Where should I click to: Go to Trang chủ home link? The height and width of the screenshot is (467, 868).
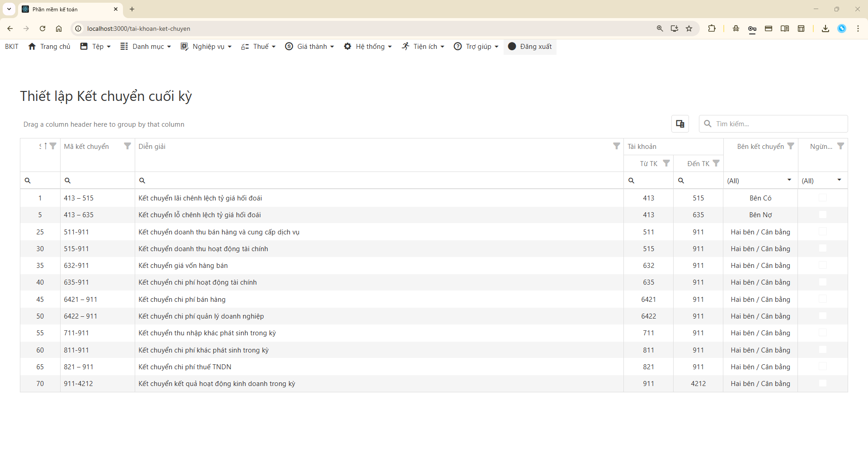(x=49, y=47)
